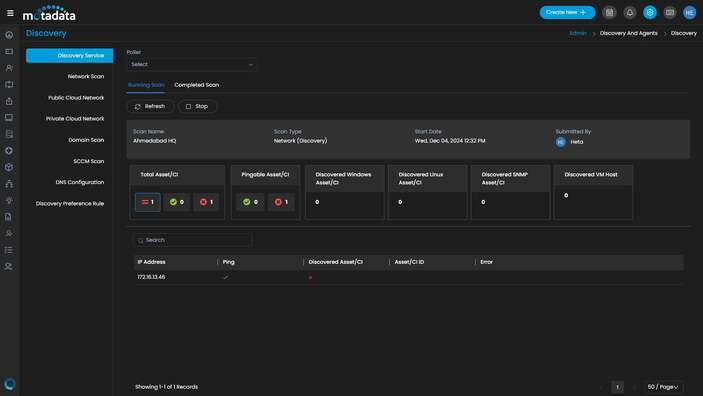Select the 172.16.13.46 IP address row
The image size is (703, 396).
point(408,277)
